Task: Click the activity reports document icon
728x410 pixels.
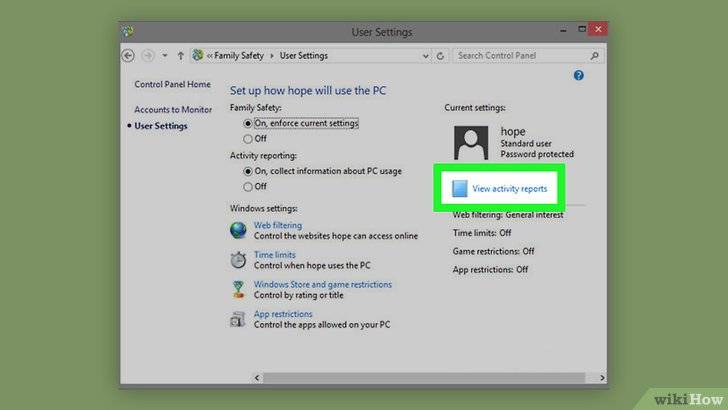Action: 459,188
